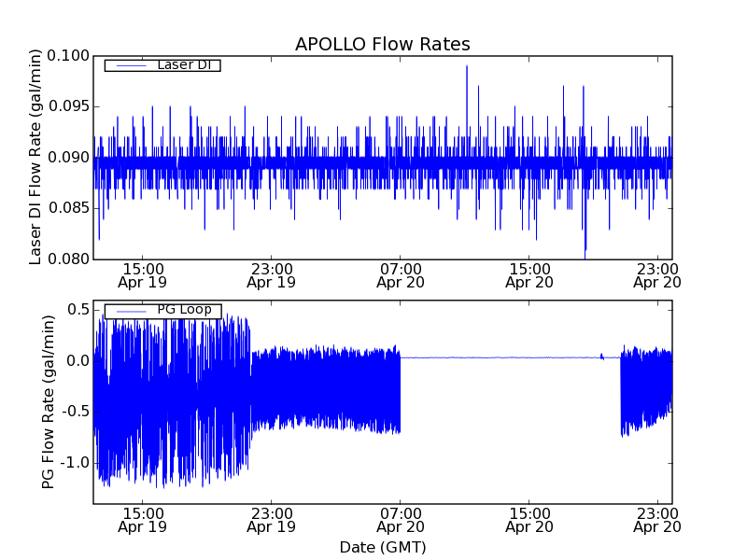Click the 0.0 tick on PG Flow axis

coord(78,360)
